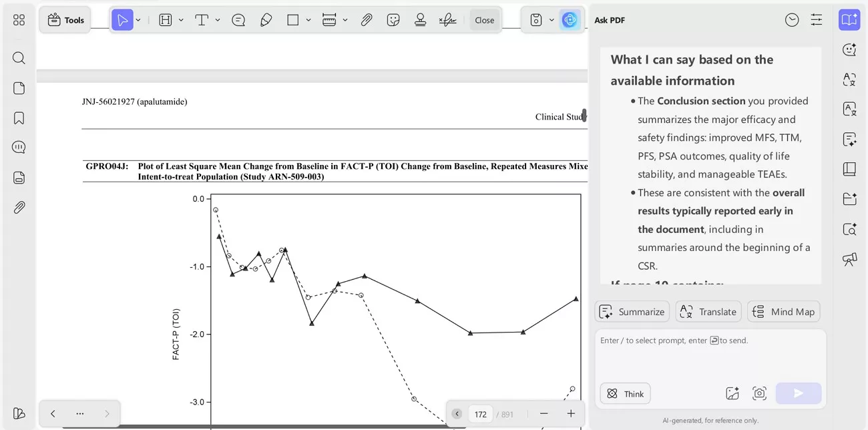Open the measure tool dropdown
The image size is (868, 430).
tap(343, 19)
